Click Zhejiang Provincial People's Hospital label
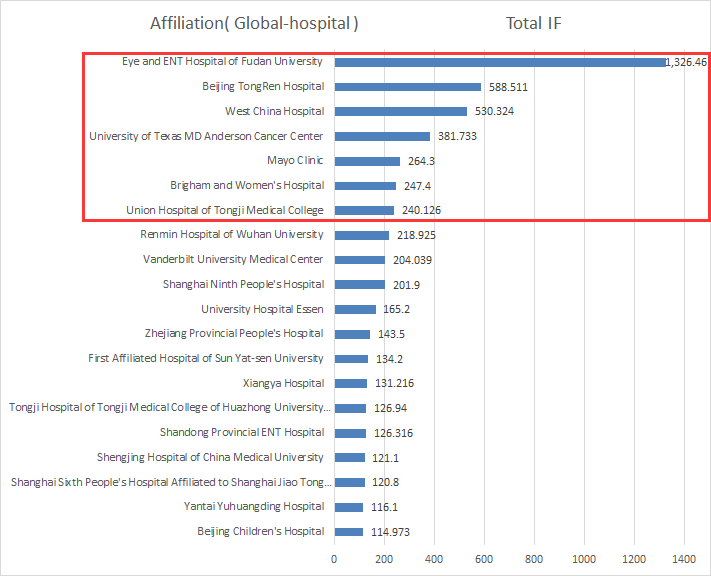 pyautogui.click(x=234, y=333)
